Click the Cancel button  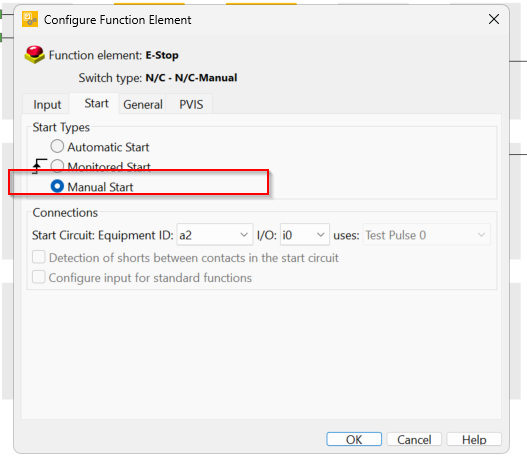tap(414, 439)
